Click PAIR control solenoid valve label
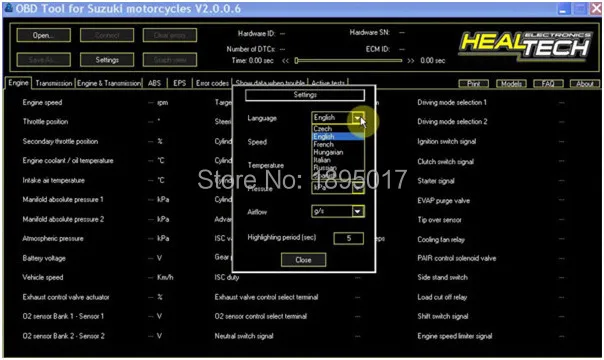 tap(457, 258)
